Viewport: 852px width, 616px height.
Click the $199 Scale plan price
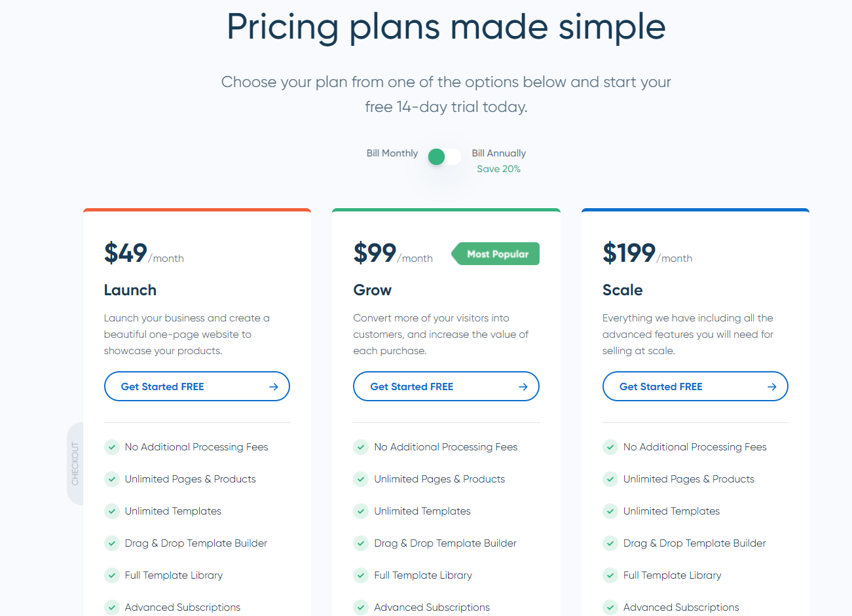[x=629, y=253]
